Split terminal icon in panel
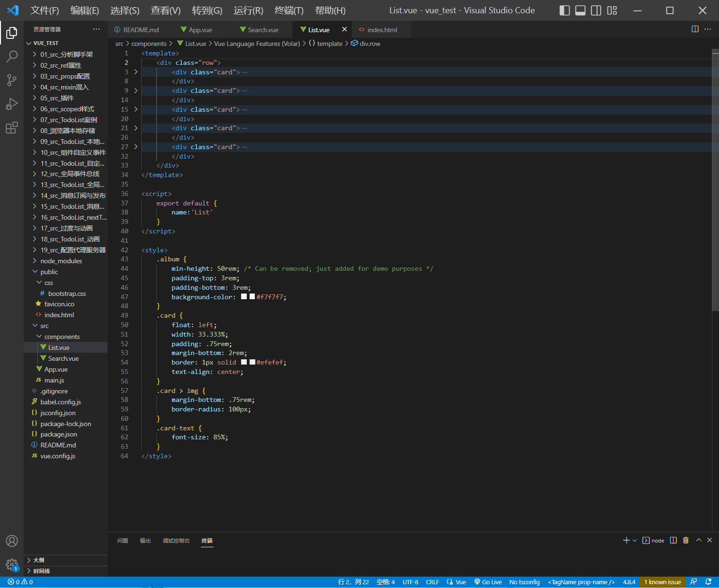 tap(673, 540)
